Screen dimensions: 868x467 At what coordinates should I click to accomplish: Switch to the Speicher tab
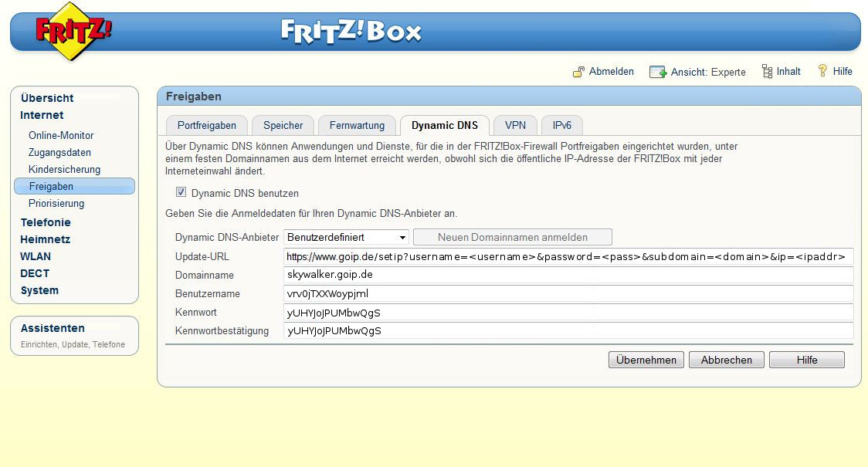[x=283, y=126]
